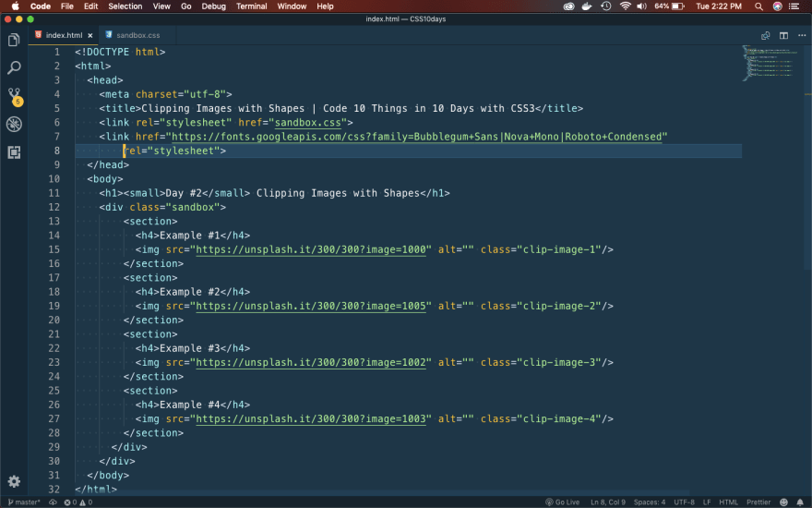Image resolution: width=812 pixels, height=508 pixels.
Task: Open the Wi-Fi menu bar icon
Action: tap(625, 6)
